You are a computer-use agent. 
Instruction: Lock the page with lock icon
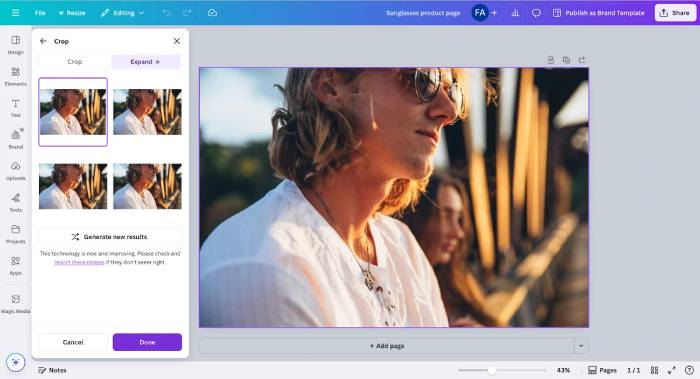[x=550, y=60]
